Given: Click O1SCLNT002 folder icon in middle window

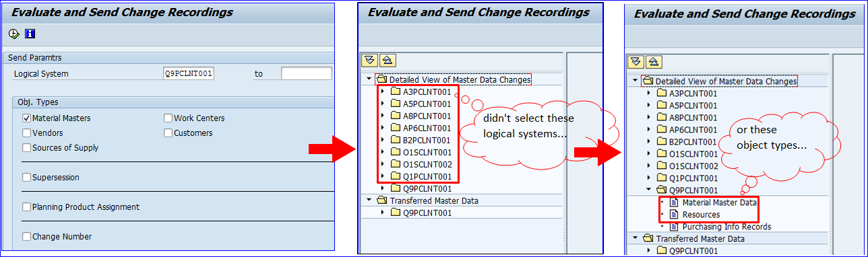Looking at the screenshot, I should point(395,164).
